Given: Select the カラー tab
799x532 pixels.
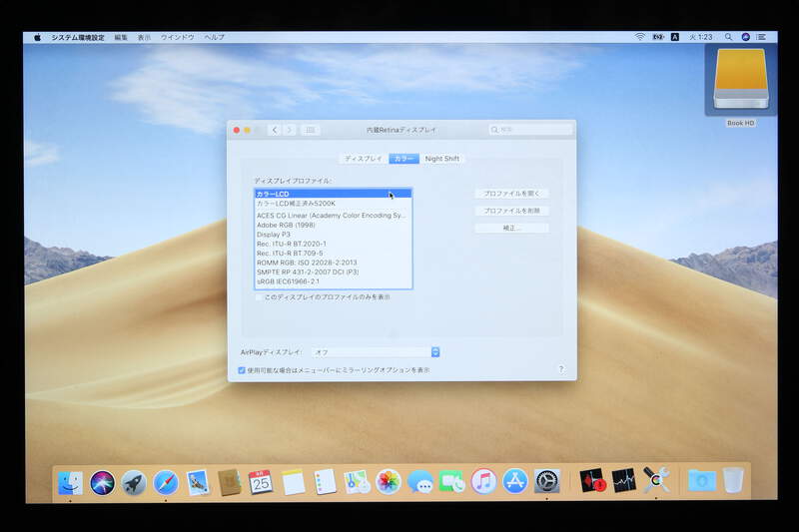Looking at the screenshot, I should [404, 159].
